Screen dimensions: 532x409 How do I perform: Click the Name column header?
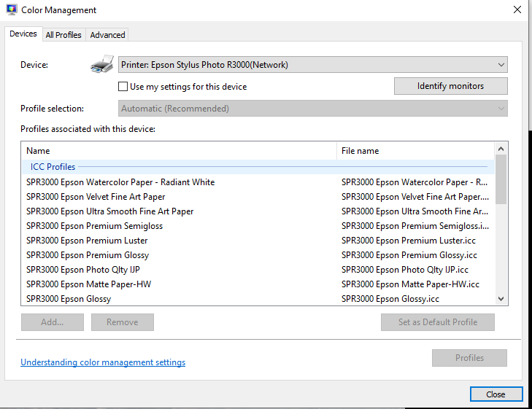click(179, 151)
